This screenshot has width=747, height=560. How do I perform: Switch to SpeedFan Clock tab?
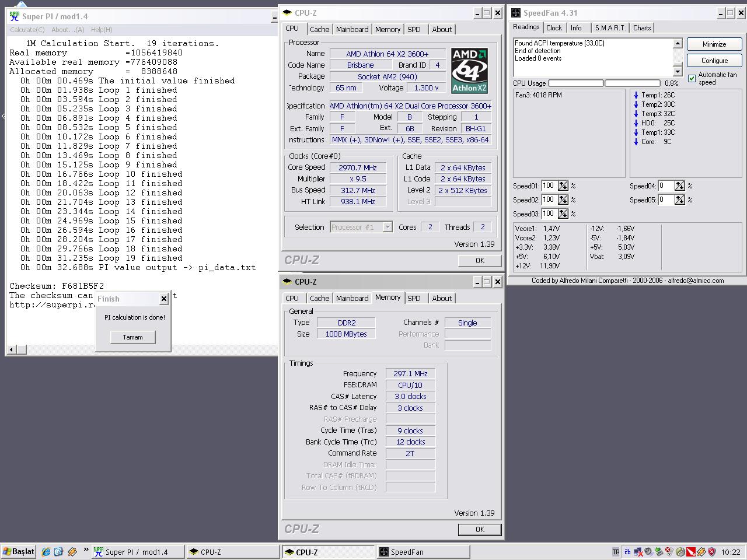(x=554, y=27)
